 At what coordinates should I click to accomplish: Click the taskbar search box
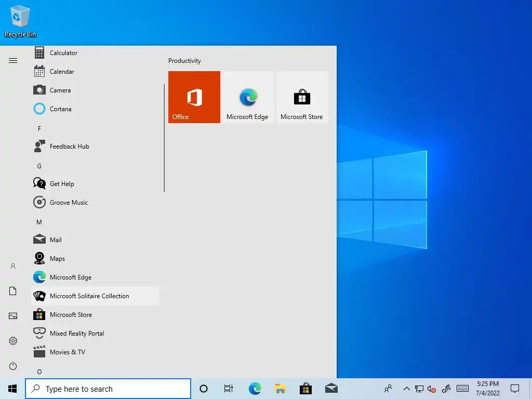coord(108,389)
